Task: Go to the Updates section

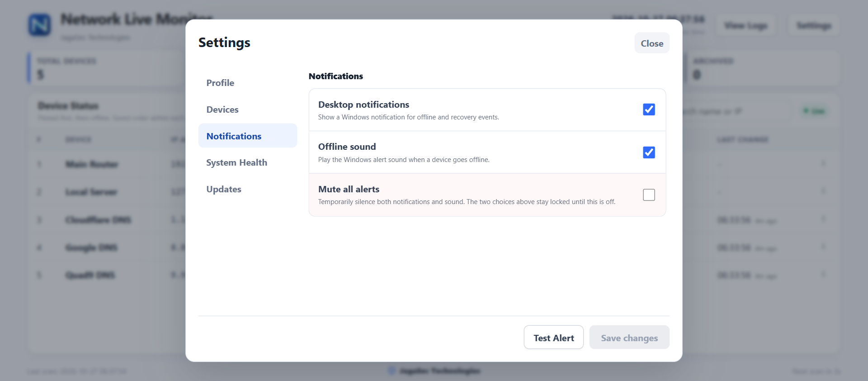Action: (247, 189)
